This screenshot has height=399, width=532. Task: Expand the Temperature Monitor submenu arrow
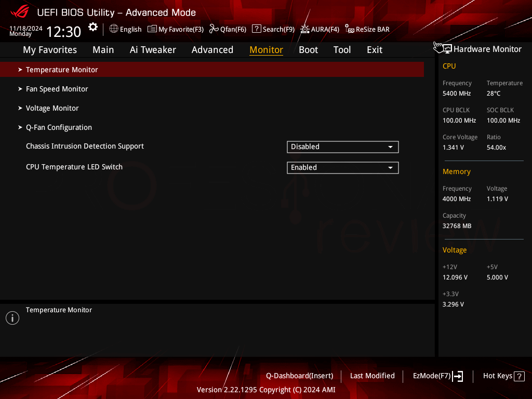coord(20,70)
